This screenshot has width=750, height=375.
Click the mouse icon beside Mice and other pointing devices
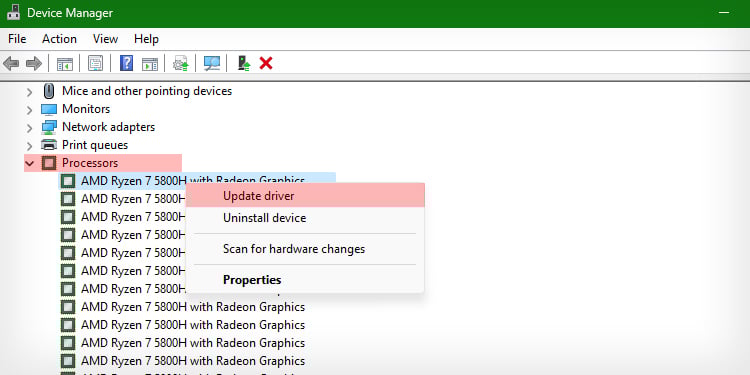pyautogui.click(x=48, y=91)
